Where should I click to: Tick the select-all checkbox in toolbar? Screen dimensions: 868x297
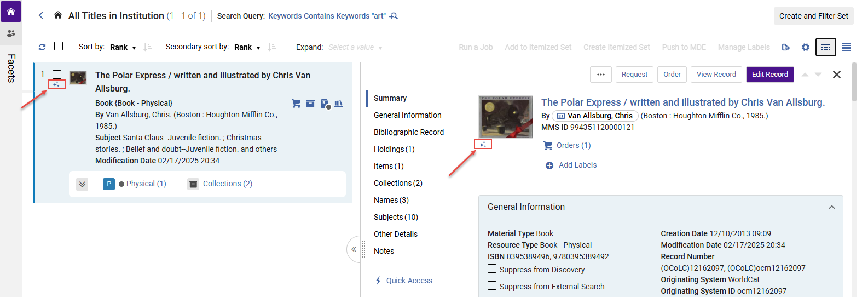coord(59,46)
